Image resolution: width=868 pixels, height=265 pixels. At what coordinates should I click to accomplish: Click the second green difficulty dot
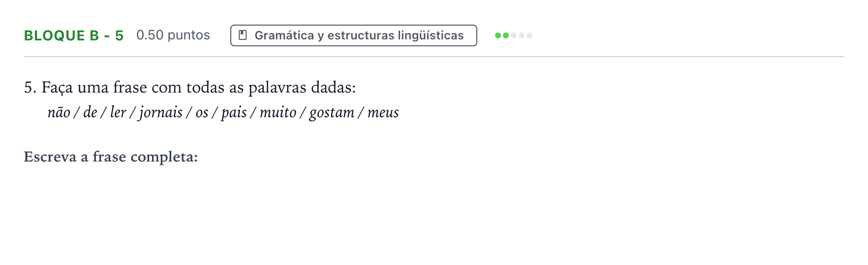tap(506, 35)
